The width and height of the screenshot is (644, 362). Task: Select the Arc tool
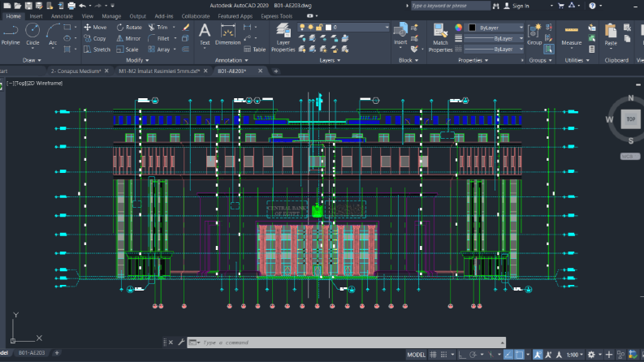(x=53, y=34)
